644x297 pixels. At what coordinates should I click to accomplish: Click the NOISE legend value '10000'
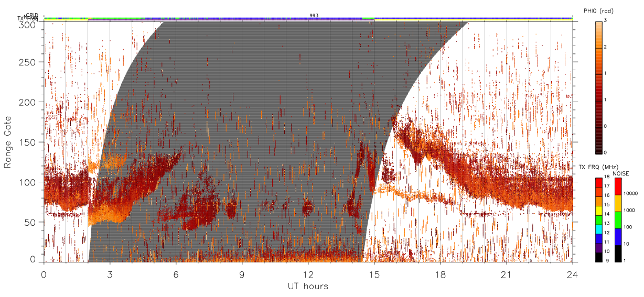(631, 193)
